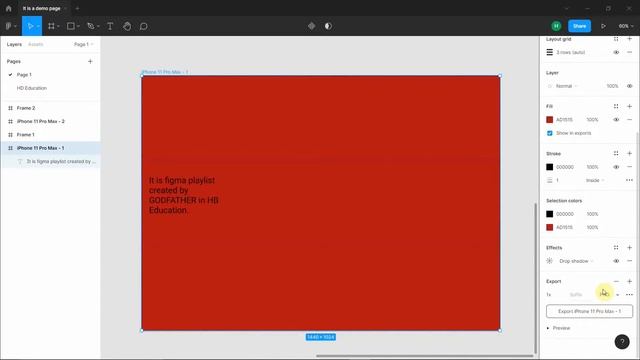This screenshot has height=360, width=640.
Task: Go to the Home icon
Action: pos(9,8)
